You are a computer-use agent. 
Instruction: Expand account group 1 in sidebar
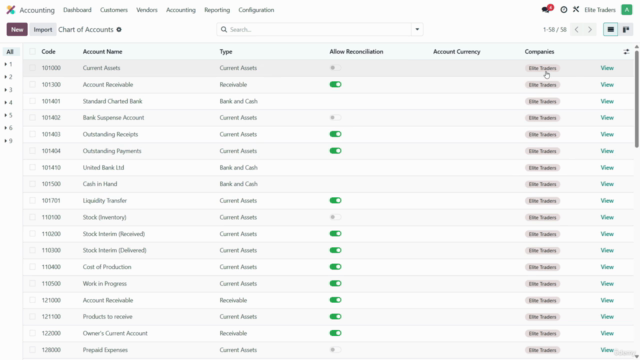pos(8,64)
